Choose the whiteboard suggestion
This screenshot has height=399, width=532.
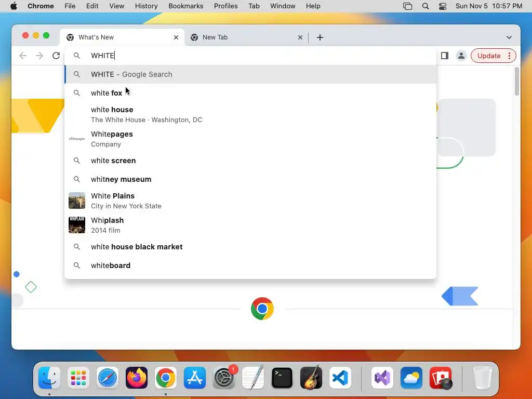[x=250, y=265]
